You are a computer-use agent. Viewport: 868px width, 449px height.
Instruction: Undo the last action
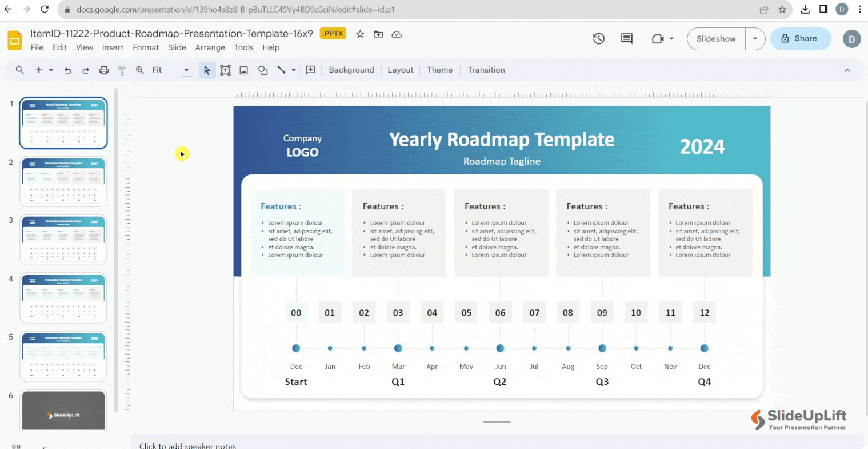(x=68, y=70)
